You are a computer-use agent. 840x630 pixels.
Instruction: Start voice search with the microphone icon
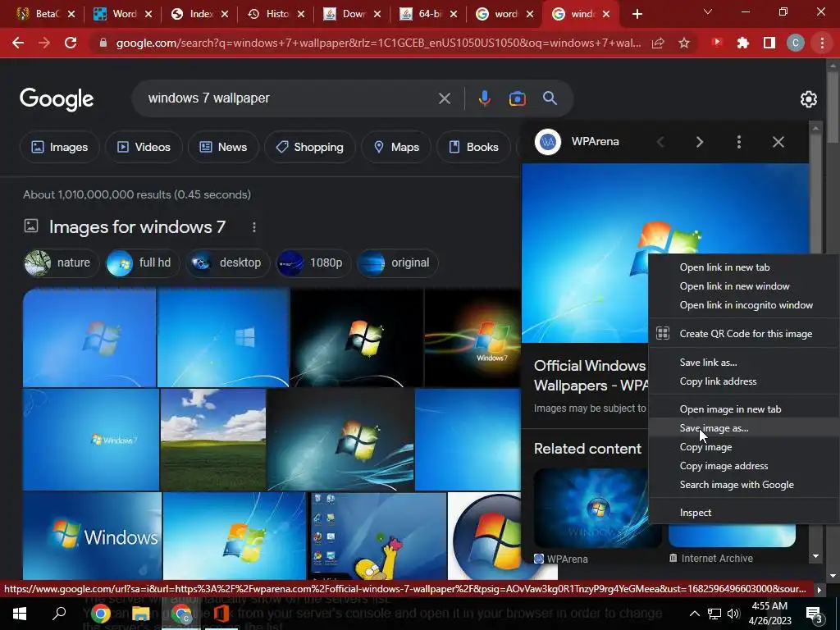pos(484,98)
